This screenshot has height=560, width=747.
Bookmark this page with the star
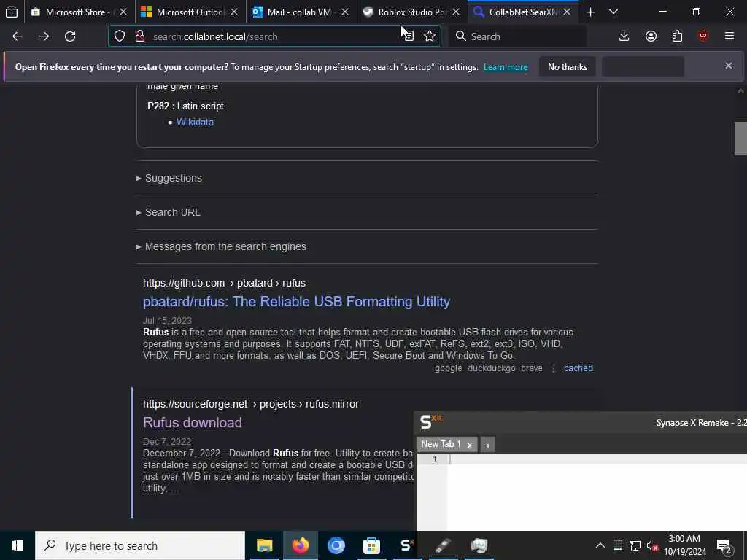point(430,36)
